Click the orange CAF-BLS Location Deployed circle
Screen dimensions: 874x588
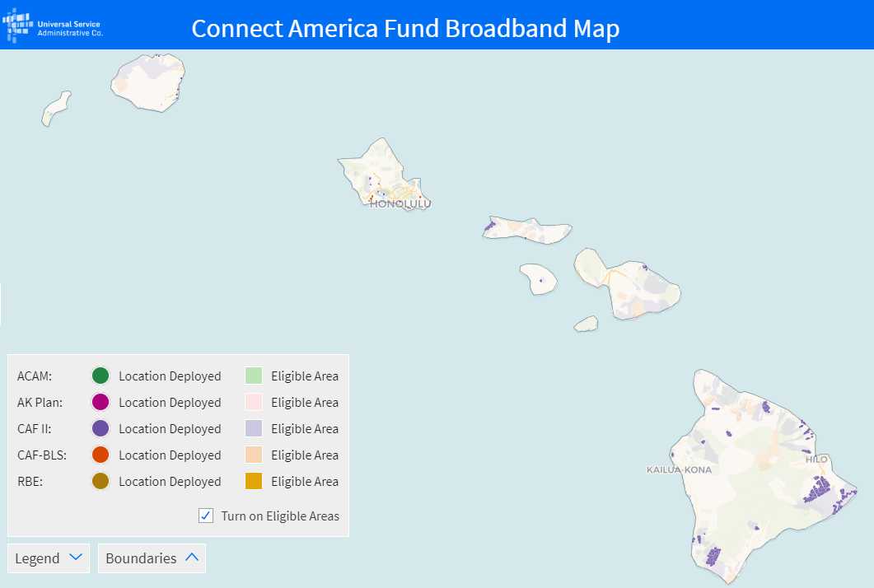[100, 455]
